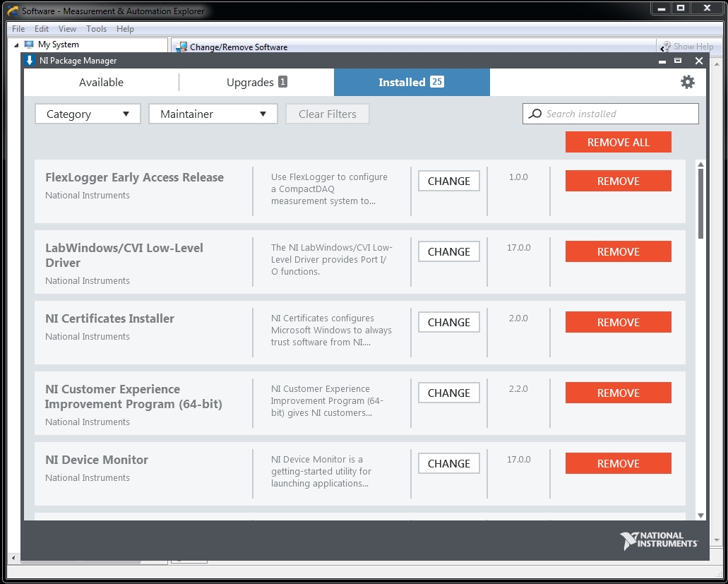The width and height of the screenshot is (728, 584).
Task: Click the My System computer icon
Action: pyautogui.click(x=29, y=44)
